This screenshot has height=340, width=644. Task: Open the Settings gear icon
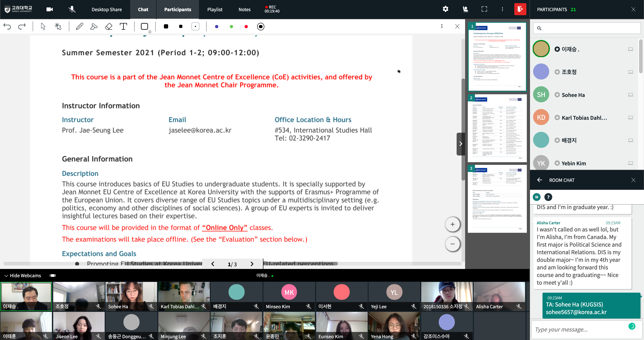pos(445,9)
